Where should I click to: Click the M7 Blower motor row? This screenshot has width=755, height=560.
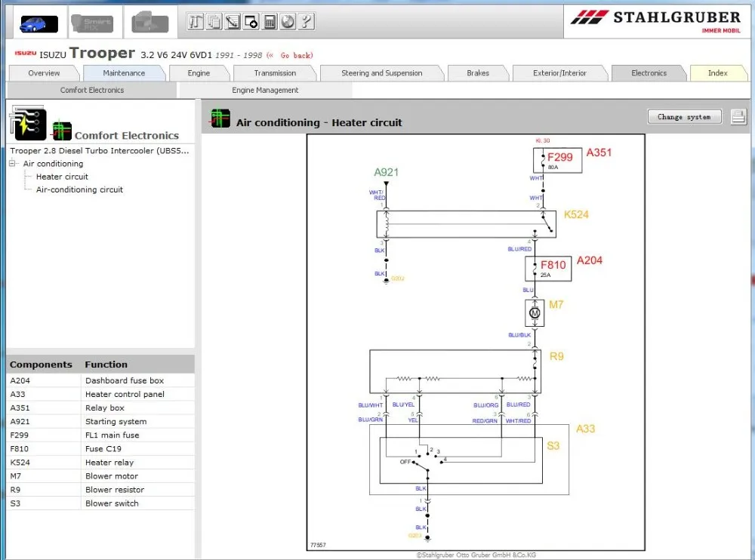click(x=100, y=475)
